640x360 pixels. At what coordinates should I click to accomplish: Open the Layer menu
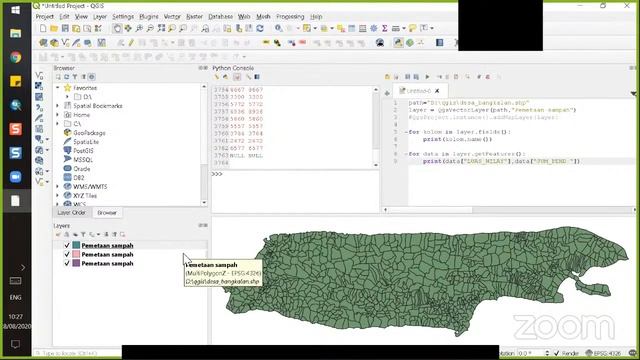click(x=100, y=16)
